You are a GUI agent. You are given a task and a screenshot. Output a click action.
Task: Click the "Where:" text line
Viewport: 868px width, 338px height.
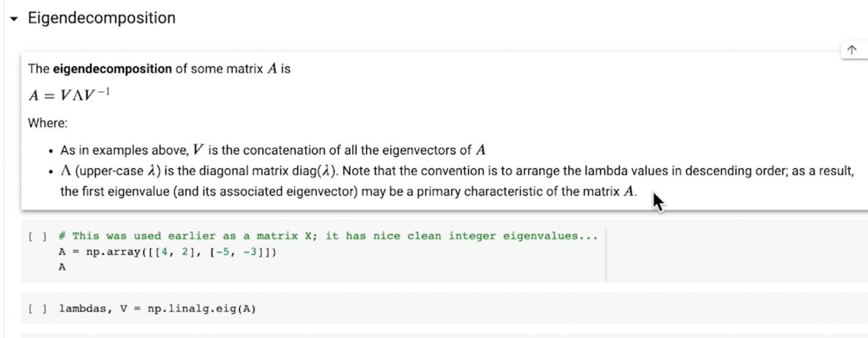click(47, 123)
